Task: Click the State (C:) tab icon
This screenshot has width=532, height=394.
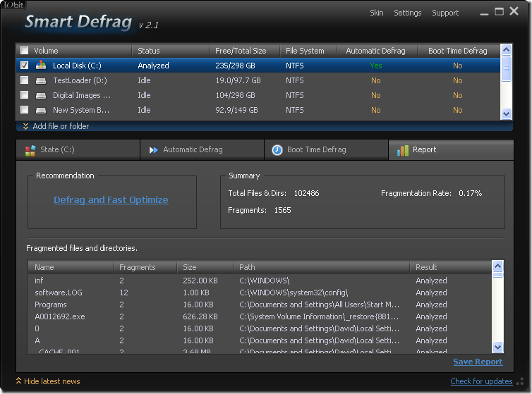Action: tap(30, 150)
